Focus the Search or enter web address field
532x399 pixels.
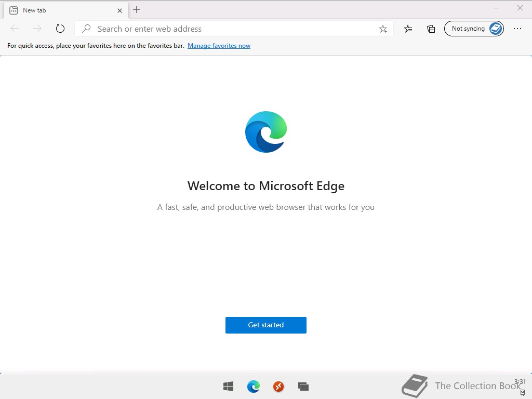[234, 29]
